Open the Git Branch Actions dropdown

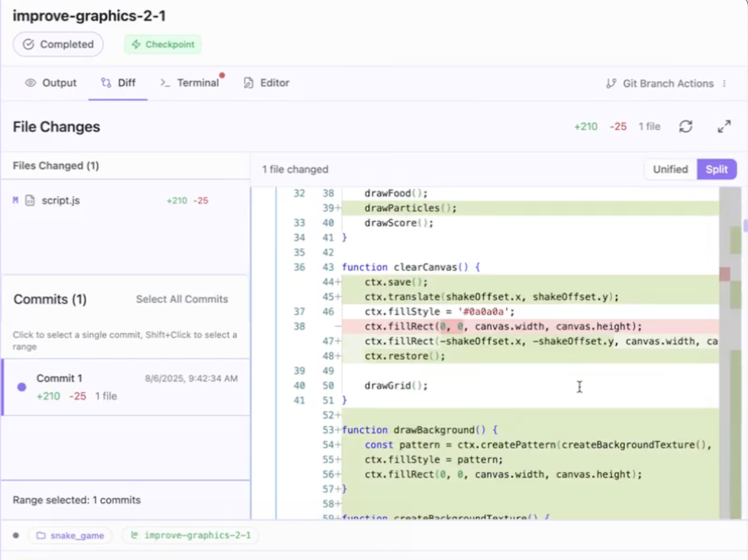point(668,83)
